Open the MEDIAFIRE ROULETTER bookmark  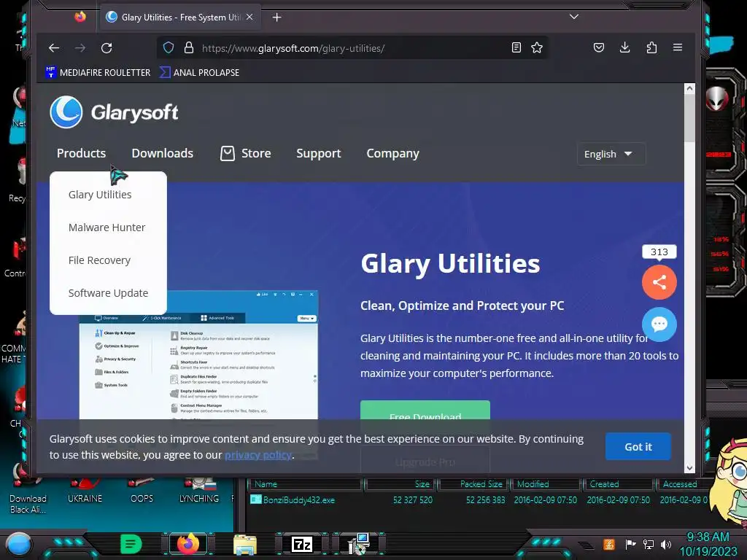click(x=98, y=72)
